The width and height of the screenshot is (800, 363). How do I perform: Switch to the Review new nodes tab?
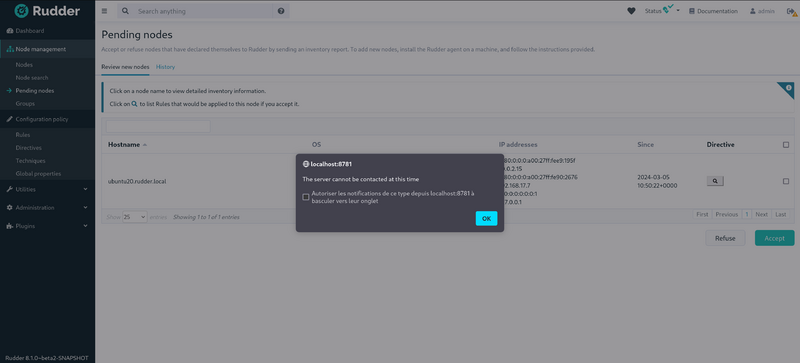click(125, 67)
